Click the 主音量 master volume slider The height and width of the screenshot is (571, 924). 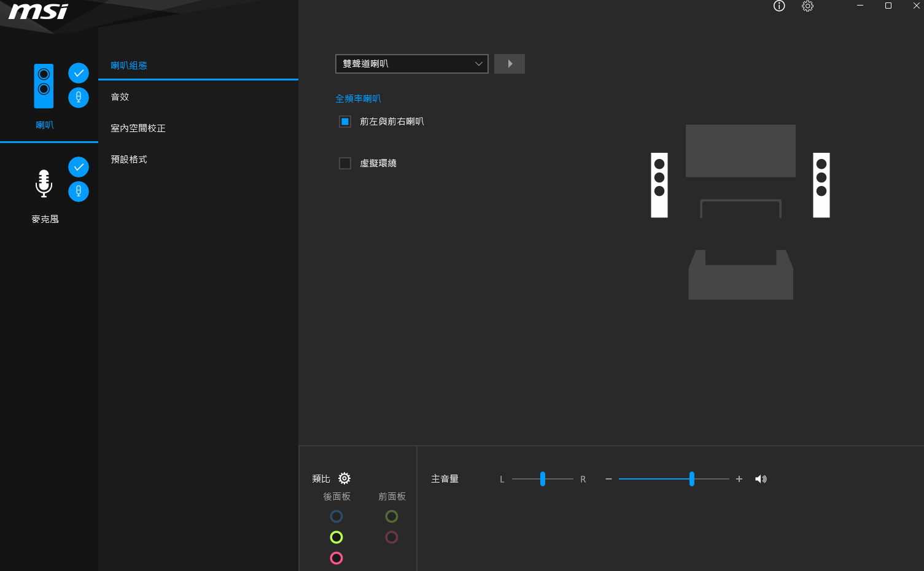[x=692, y=479]
